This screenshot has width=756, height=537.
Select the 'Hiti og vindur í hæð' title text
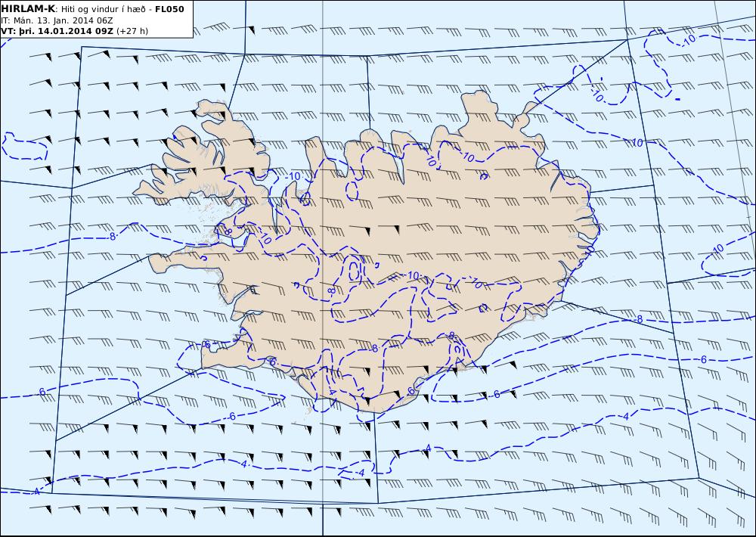pos(104,9)
